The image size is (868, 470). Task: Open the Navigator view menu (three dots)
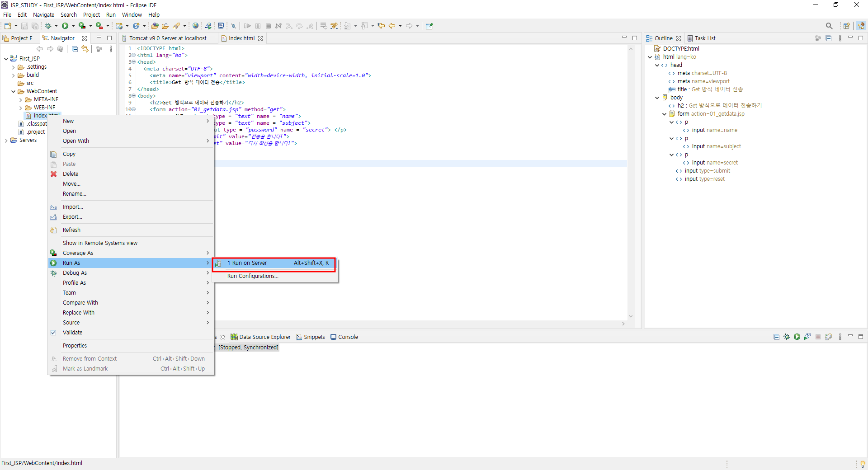pyautogui.click(x=111, y=49)
